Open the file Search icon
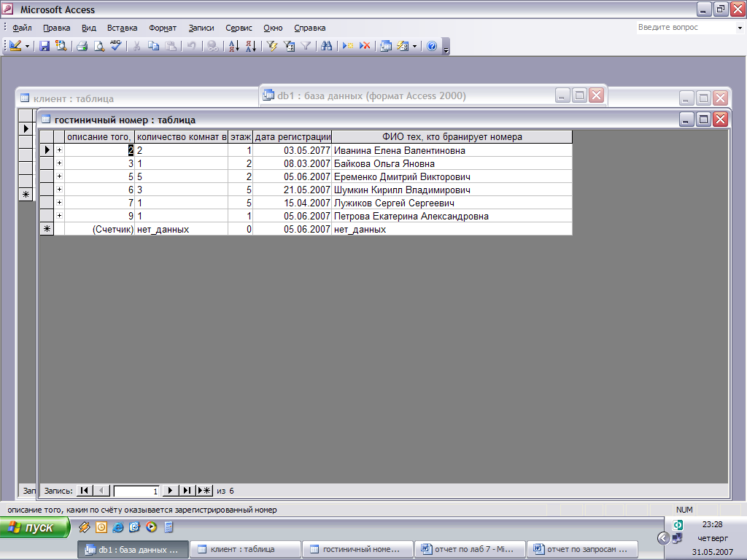Image resolution: width=747 pixels, height=560 pixels. click(61, 46)
